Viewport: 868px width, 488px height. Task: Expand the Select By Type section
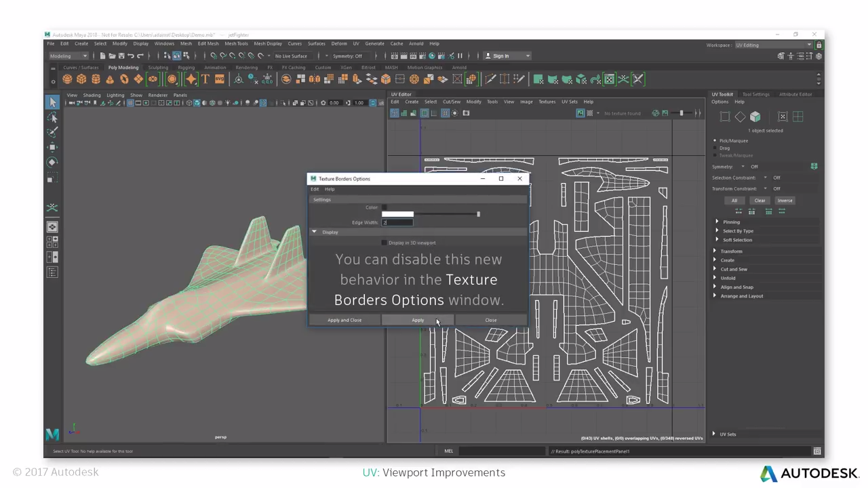(x=717, y=230)
